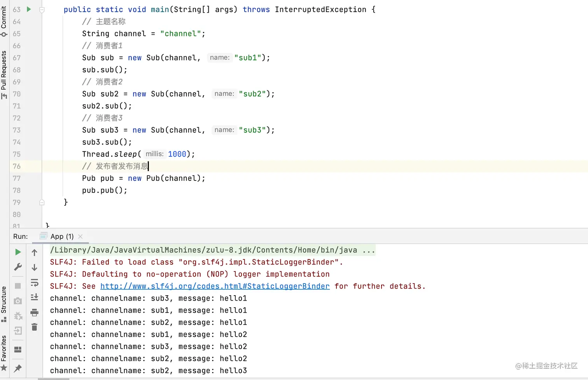
Task: Click the 'name:' hint before "sub1"
Action: (x=220, y=58)
